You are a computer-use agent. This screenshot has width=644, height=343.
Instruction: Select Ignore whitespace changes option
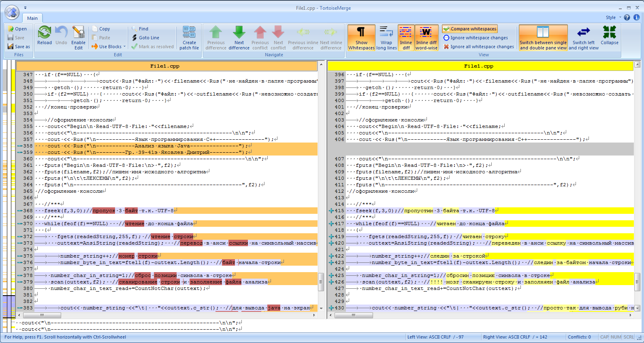coord(476,38)
